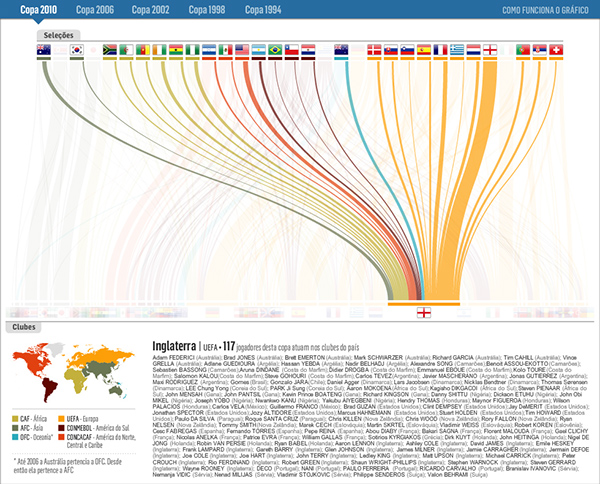Image resolution: width=600 pixels, height=484 pixels.
Task: Switch to the Copa 2010 tab
Action: (x=38, y=10)
